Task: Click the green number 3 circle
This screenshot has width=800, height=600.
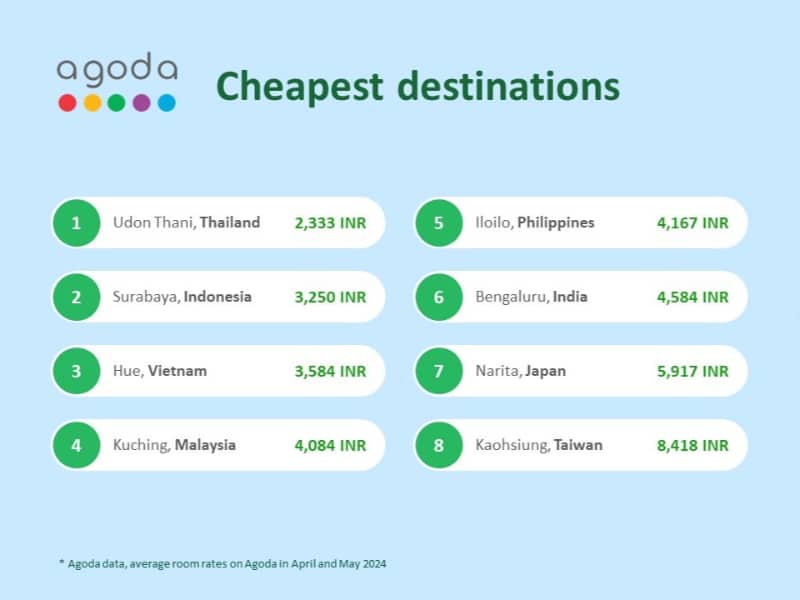Action: tap(77, 371)
